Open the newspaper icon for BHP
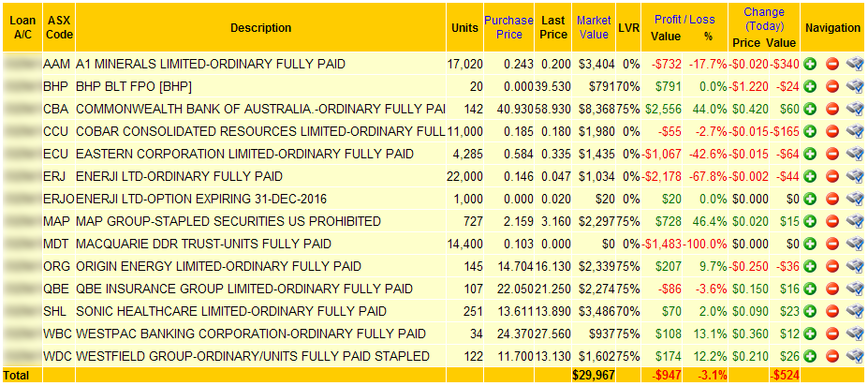The width and height of the screenshot is (868, 386). (x=855, y=86)
